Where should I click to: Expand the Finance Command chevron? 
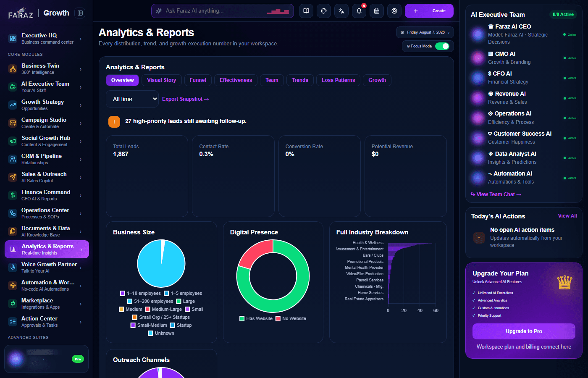pos(81,195)
